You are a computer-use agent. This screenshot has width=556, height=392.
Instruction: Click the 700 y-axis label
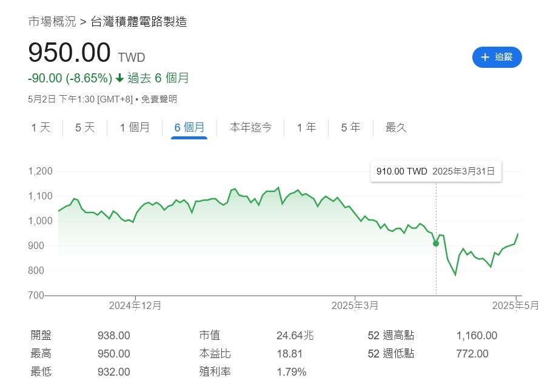pos(36,295)
